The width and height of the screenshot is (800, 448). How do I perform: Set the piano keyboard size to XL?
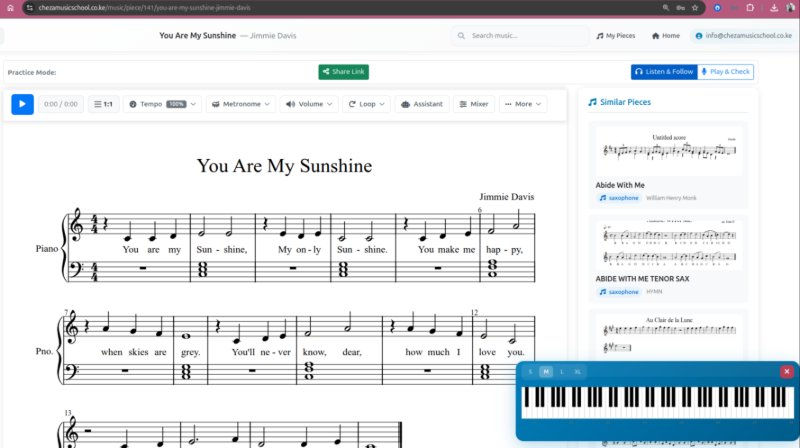(x=578, y=371)
